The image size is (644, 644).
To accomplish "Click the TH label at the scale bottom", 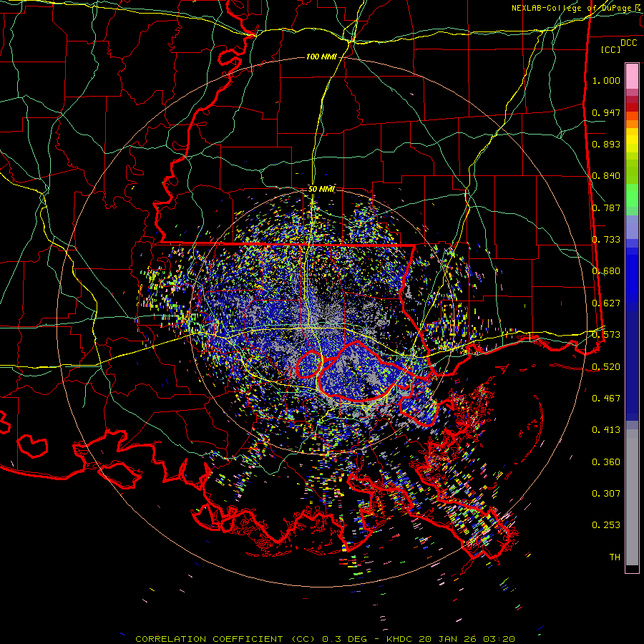I will pyautogui.click(x=615, y=557).
